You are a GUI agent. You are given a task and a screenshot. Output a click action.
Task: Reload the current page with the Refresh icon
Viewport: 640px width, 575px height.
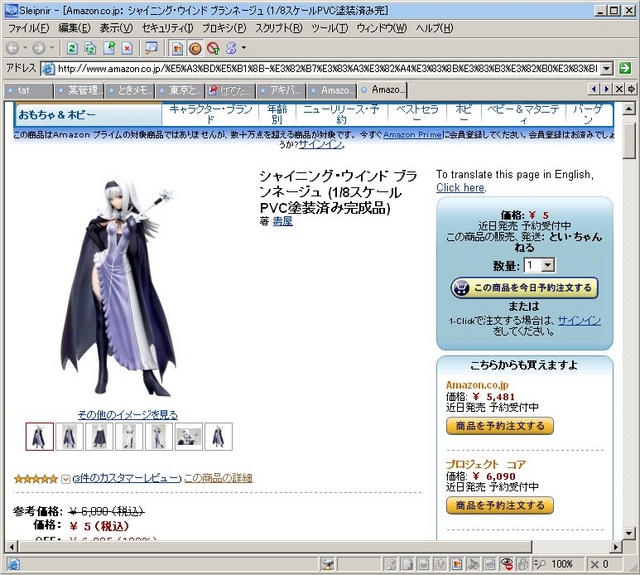tap(72, 48)
